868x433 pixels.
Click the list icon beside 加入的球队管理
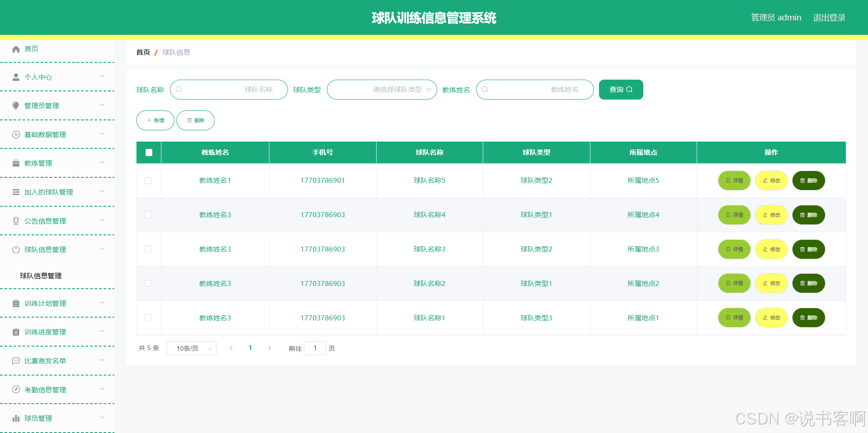click(x=16, y=192)
